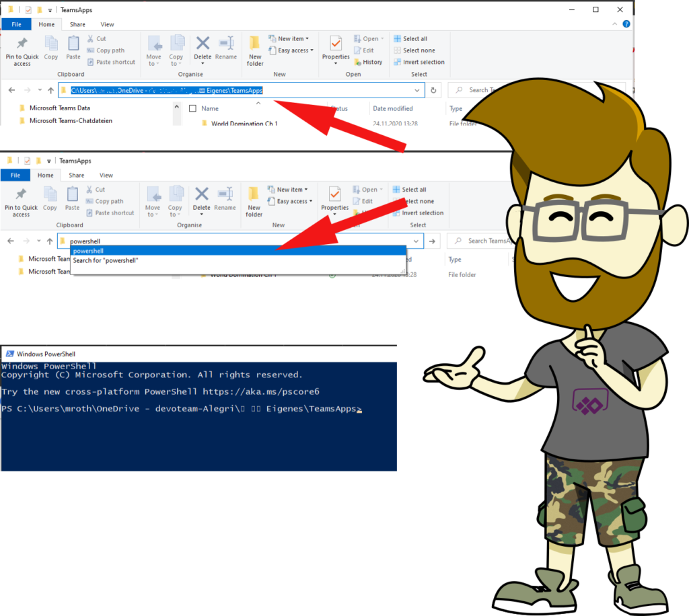Click Select none in top Explorer window

pos(414,50)
